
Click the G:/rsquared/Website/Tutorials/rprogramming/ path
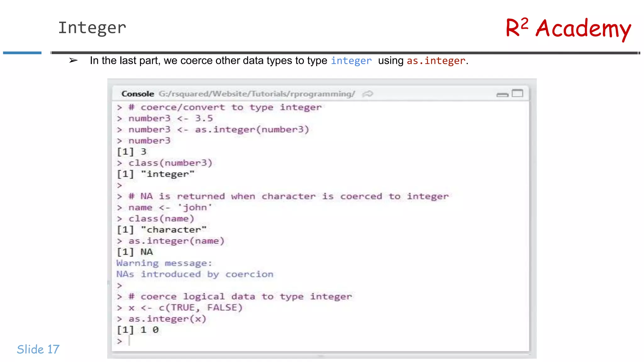(257, 94)
